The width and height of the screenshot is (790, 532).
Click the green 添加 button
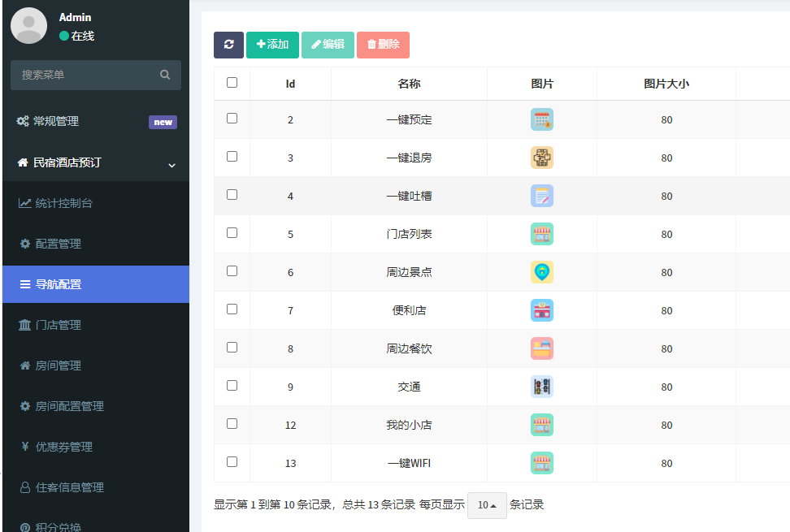[x=272, y=45]
